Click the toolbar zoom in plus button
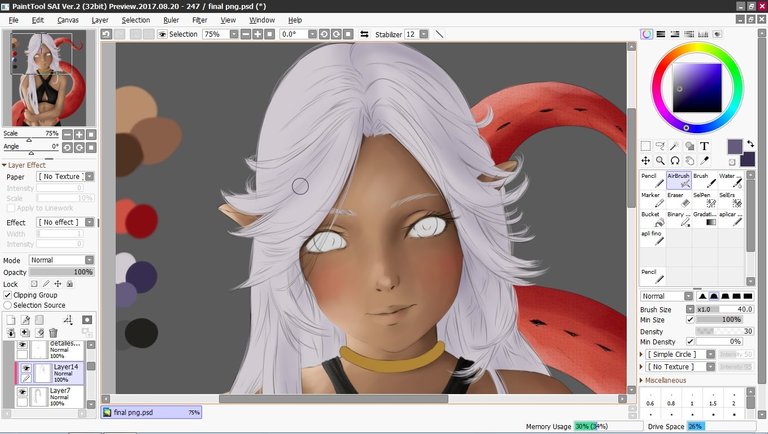Image resolution: width=768 pixels, height=434 pixels. (258, 34)
